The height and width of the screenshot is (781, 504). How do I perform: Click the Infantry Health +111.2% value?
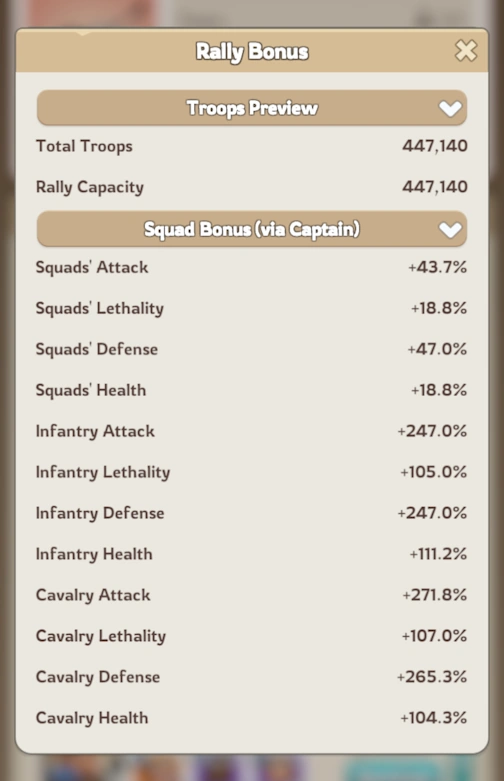(x=438, y=554)
